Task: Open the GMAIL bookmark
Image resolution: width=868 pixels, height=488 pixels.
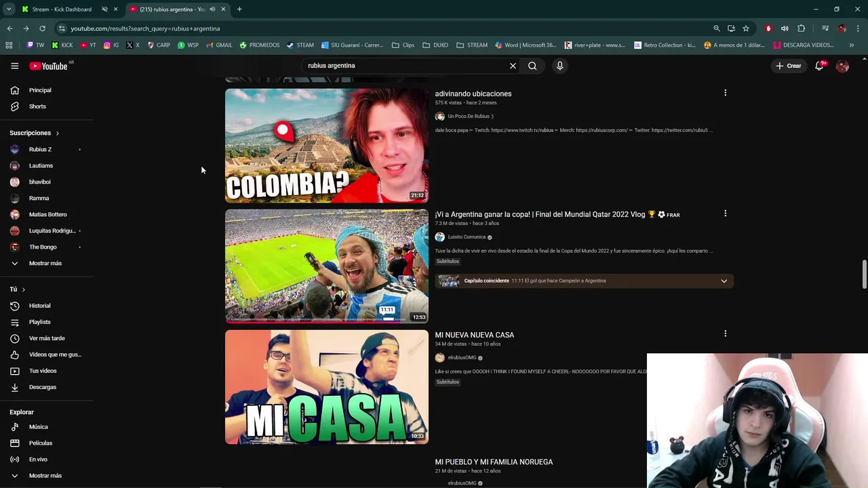Action: pos(219,45)
